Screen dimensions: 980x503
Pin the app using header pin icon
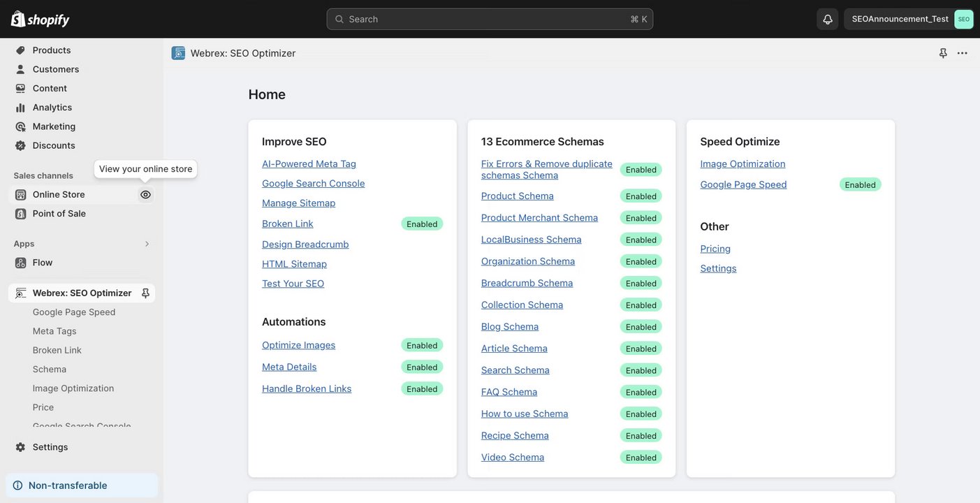click(x=943, y=53)
